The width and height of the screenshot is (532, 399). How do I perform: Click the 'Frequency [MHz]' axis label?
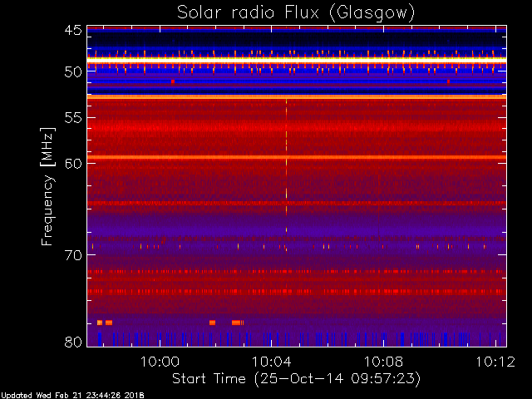[48, 186]
